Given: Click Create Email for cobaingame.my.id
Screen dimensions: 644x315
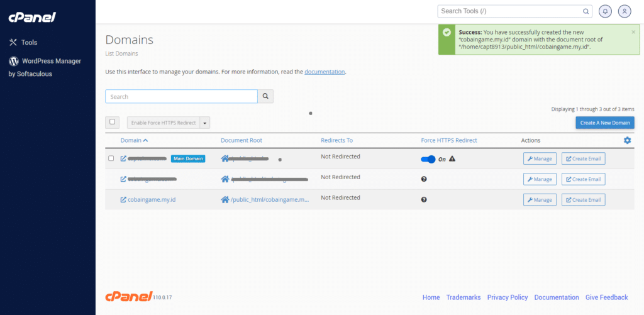Looking at the screenshot, I should (x=583, y=199).
